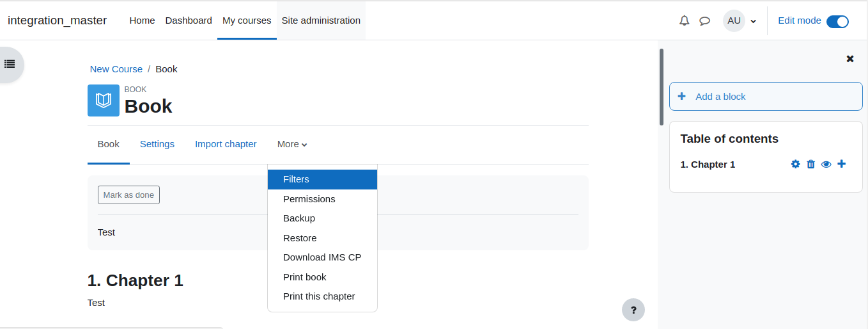Click the Add a block button

click(766, 96)
